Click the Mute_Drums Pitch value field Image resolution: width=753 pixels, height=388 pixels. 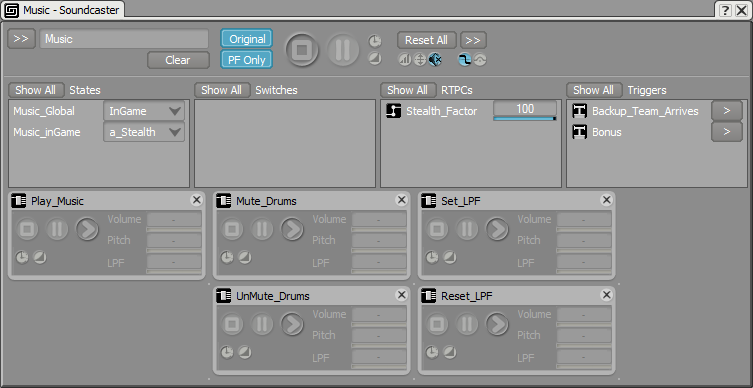(379, 241)
